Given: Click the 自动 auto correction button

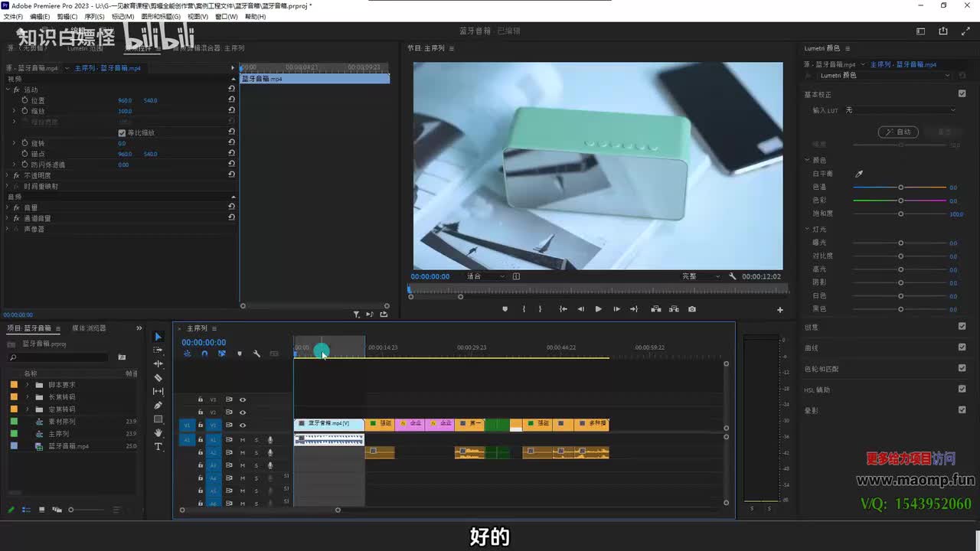Looking at the screenshot, I should pos(898,132).
